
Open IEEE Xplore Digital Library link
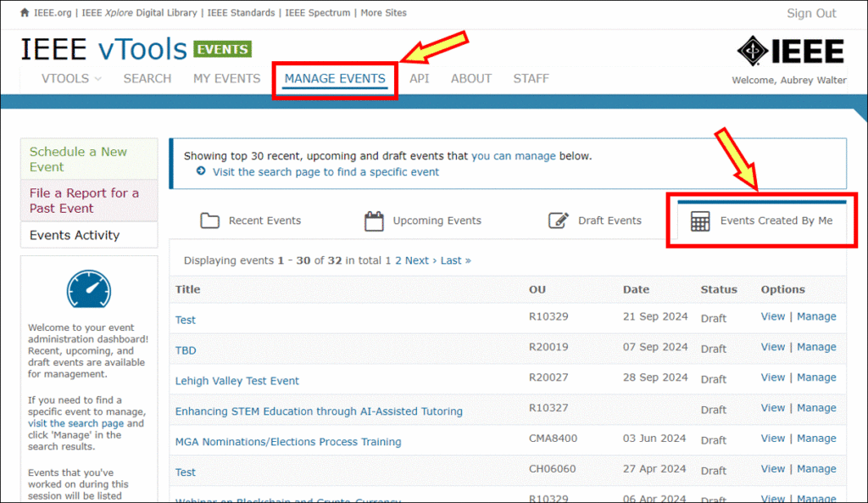tap(140, 13)
